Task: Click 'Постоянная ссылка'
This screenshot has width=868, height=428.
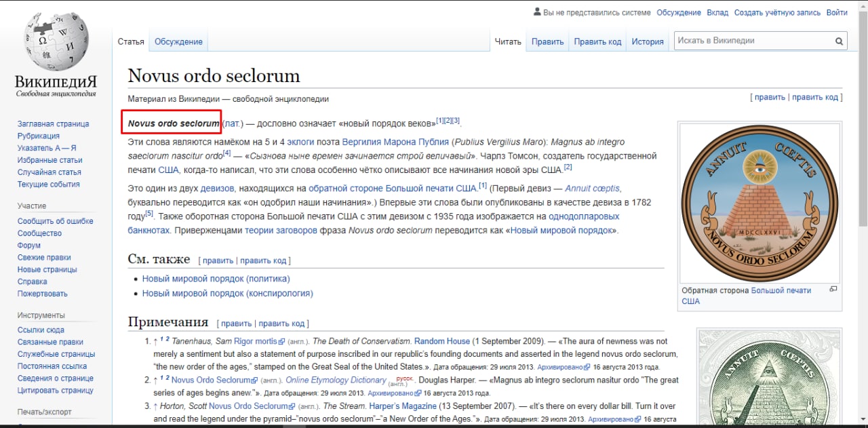Action: point(52,366)
